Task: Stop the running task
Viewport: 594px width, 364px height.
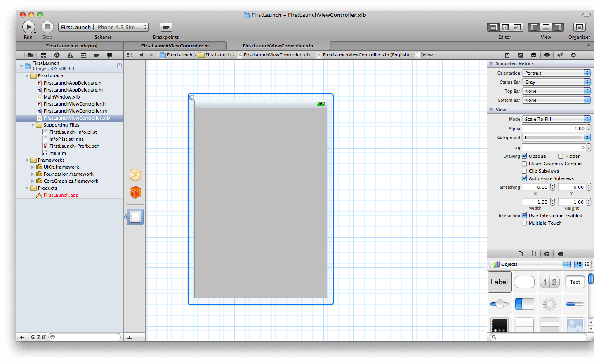Action: tap(47, 27)
